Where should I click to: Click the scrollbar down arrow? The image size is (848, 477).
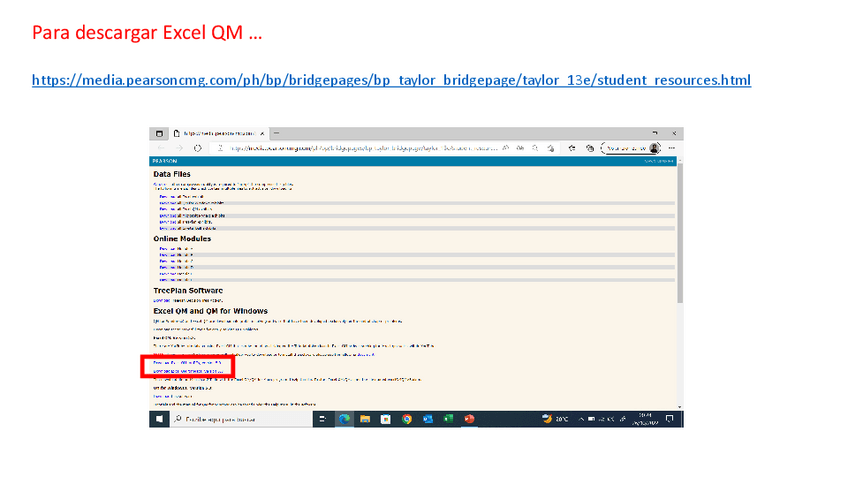[x=680, y=407]
